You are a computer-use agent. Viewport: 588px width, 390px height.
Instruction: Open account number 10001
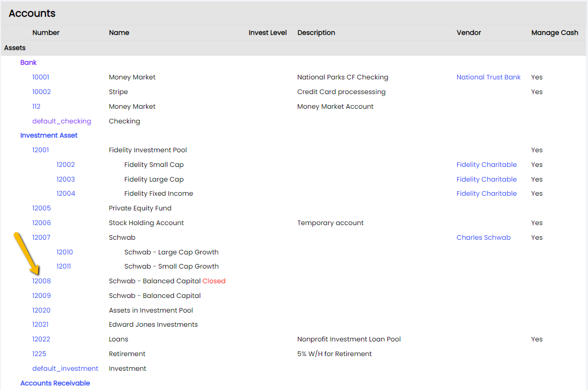40,77
